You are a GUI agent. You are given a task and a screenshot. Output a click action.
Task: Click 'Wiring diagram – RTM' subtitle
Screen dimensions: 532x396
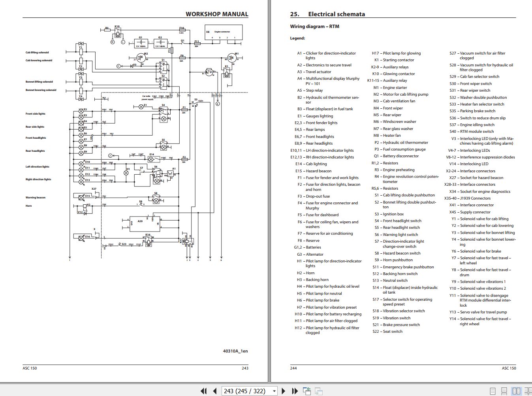(314, 26)
